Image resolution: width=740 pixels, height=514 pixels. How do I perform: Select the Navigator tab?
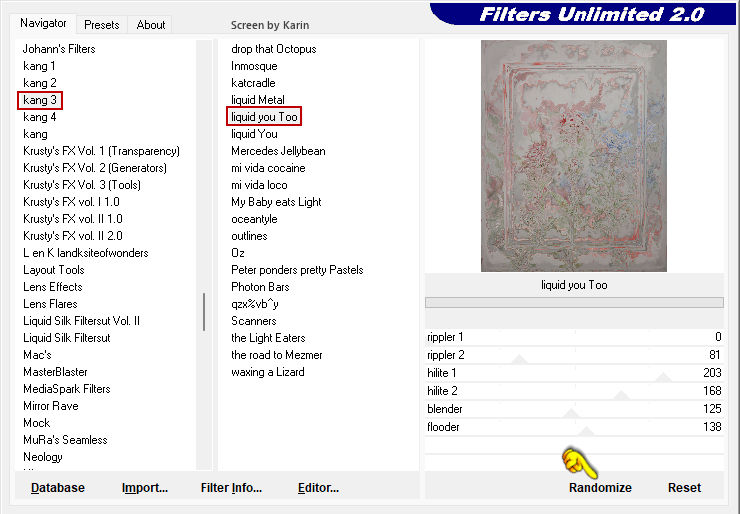point(44,23)
